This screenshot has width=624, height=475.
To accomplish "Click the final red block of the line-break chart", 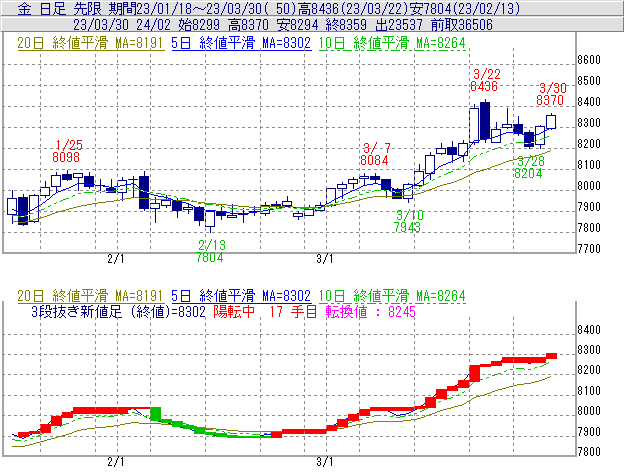I will (x=551, y=356).
